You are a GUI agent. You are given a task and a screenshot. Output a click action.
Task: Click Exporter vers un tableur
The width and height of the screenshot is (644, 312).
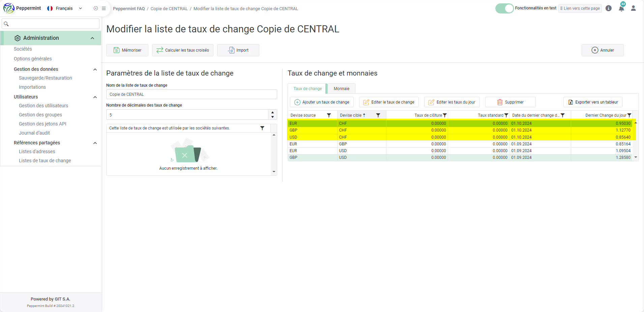point(593,102)
